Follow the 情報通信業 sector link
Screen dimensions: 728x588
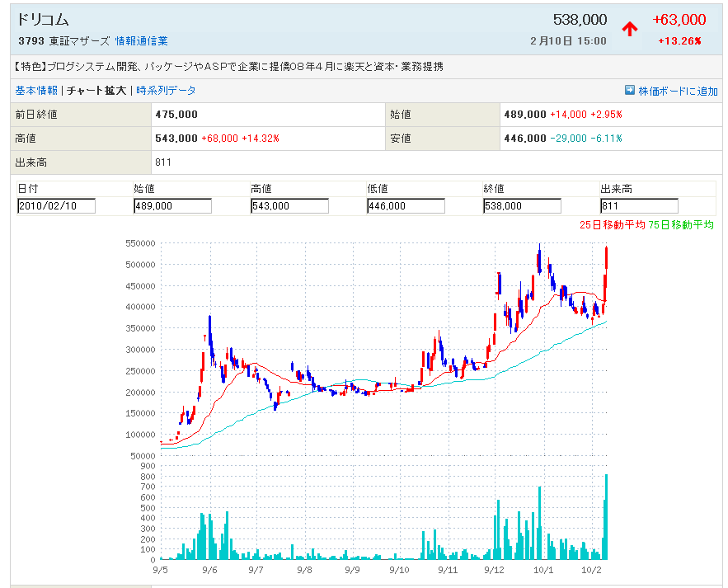[141, 40]
